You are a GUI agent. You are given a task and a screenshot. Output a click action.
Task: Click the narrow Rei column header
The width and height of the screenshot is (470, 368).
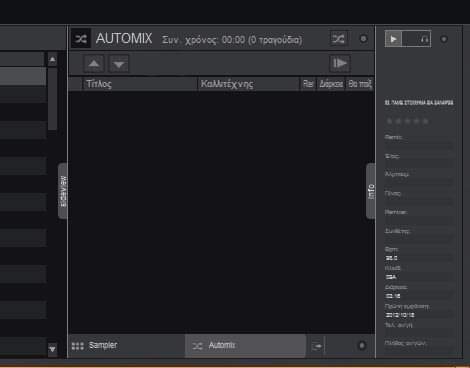point(308,84)
